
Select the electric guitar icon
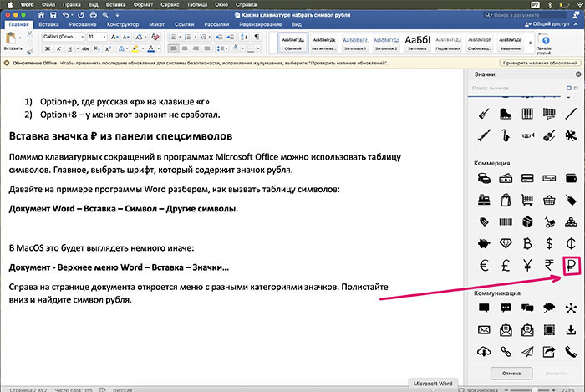pos(484,114)
